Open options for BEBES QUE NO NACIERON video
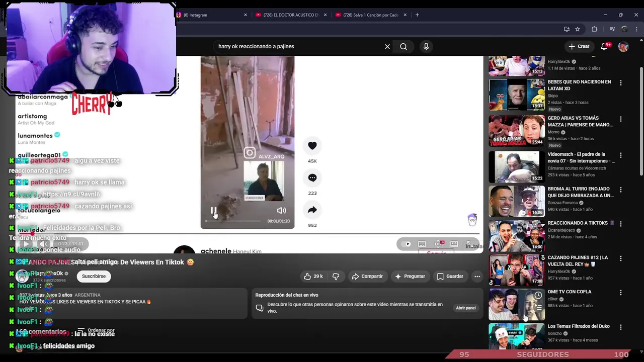Image resolution: width=644 pixels, height=362 pixels. click(x=620, y=82)
